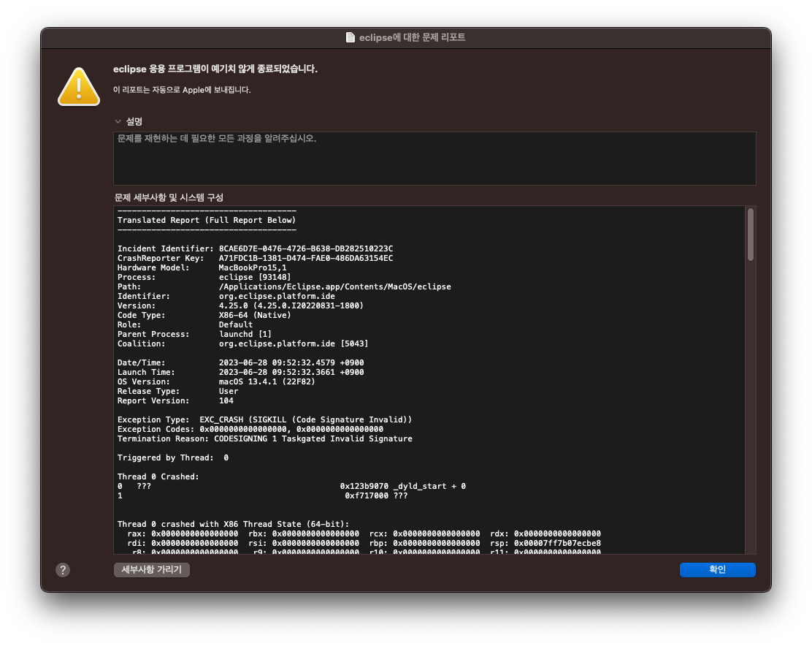Click the Coalition [5043] line
Screen dimensions: 812x646
243,343
